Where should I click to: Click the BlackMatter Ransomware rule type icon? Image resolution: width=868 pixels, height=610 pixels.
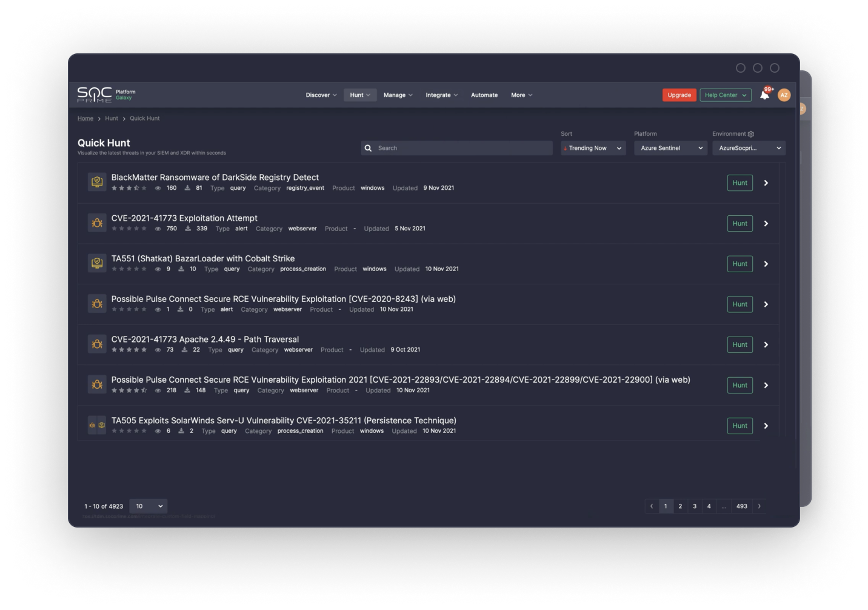click(97, 182)
